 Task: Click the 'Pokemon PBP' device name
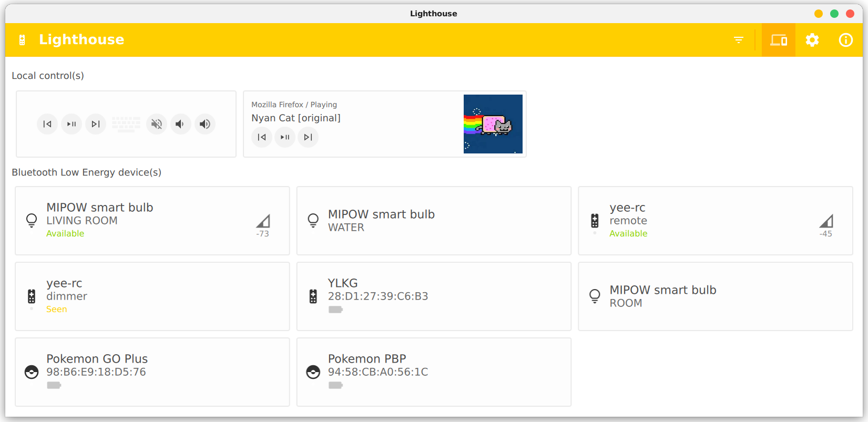coord(367,359)
